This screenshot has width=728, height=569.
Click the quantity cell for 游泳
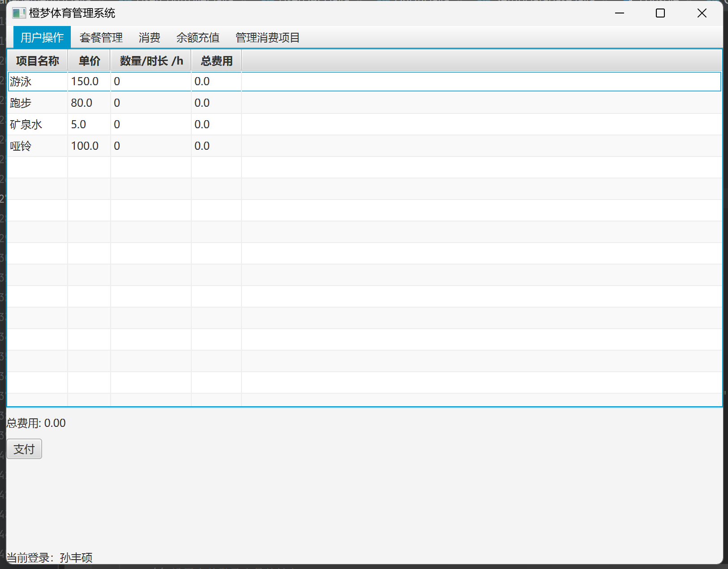coord(151,82)
